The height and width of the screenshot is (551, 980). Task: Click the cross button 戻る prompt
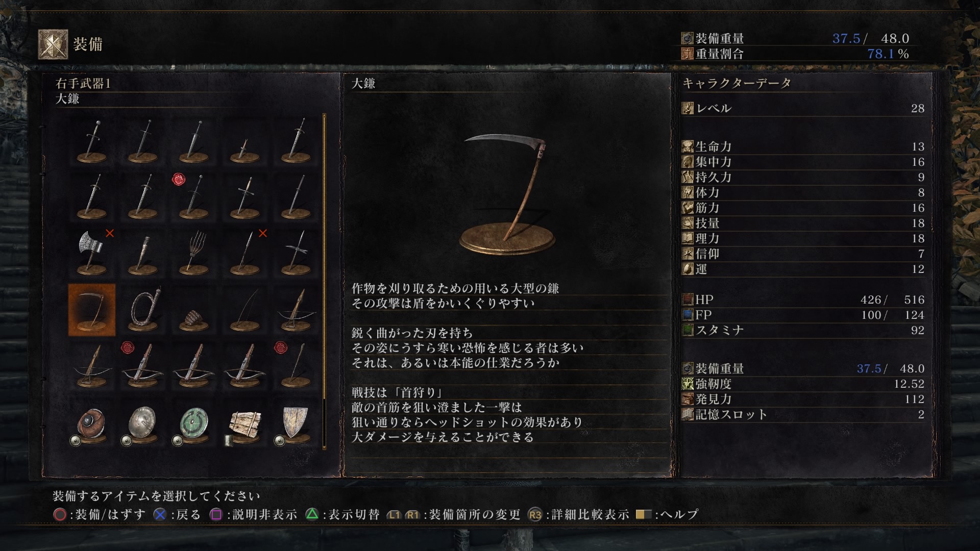tap(178, 514)
